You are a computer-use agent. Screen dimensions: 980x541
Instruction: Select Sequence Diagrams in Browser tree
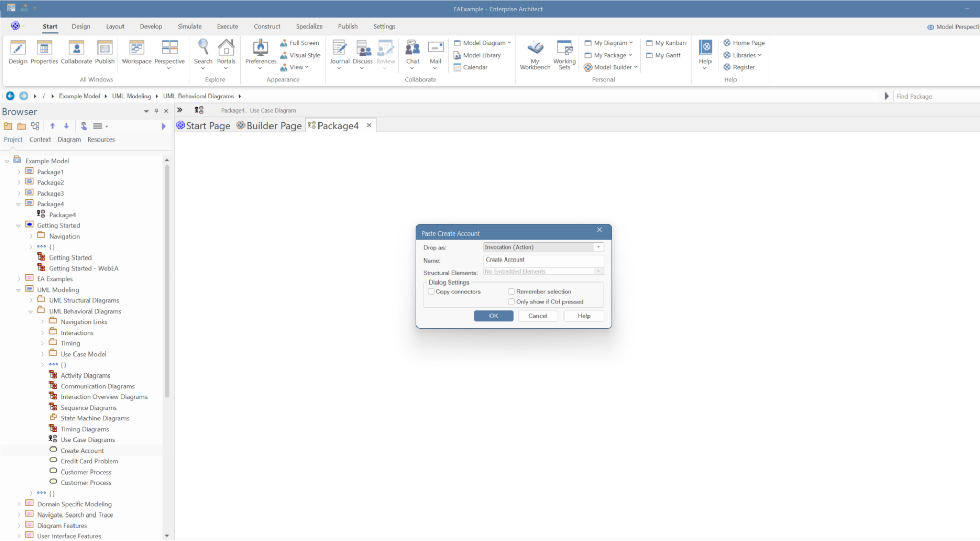(x=89, y=408)
